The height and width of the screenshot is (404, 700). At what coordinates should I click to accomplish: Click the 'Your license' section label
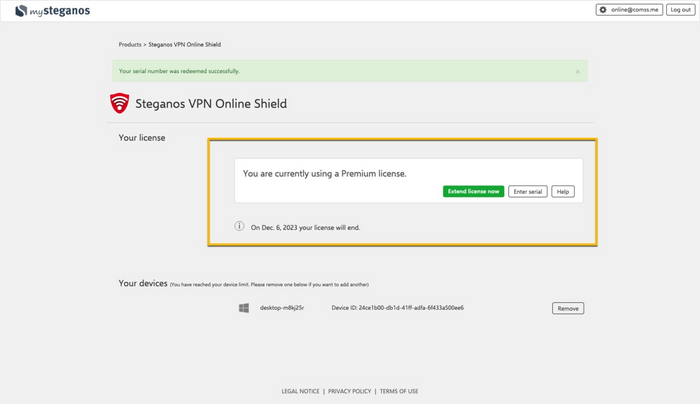click(x=142, y=138)
